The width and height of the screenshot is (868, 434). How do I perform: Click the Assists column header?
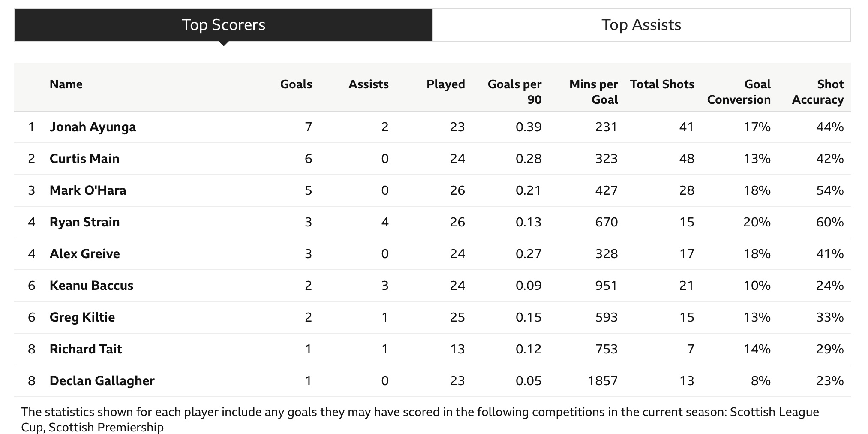coord(369,84)
